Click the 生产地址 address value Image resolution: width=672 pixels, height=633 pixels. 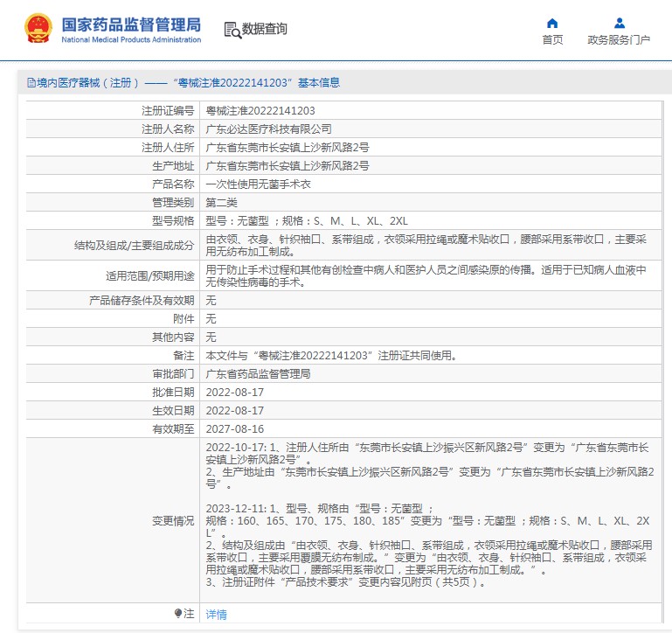(x=288, y=166)
